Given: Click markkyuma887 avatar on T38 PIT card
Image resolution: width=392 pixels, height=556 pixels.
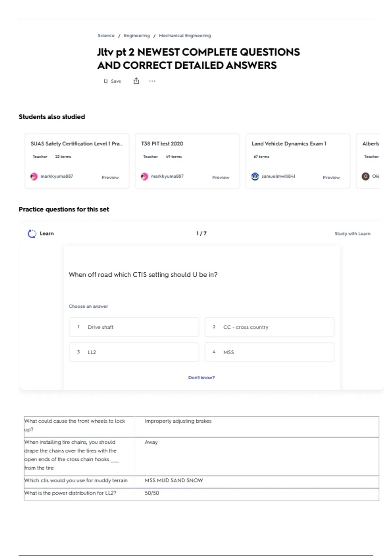Looking at the screenshot, I should point(144,177).
